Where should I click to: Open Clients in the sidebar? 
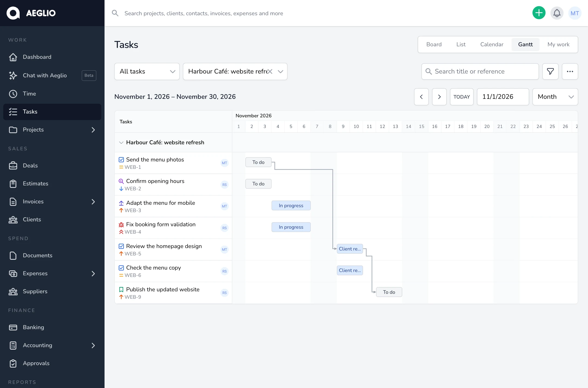tap(52, 219)
